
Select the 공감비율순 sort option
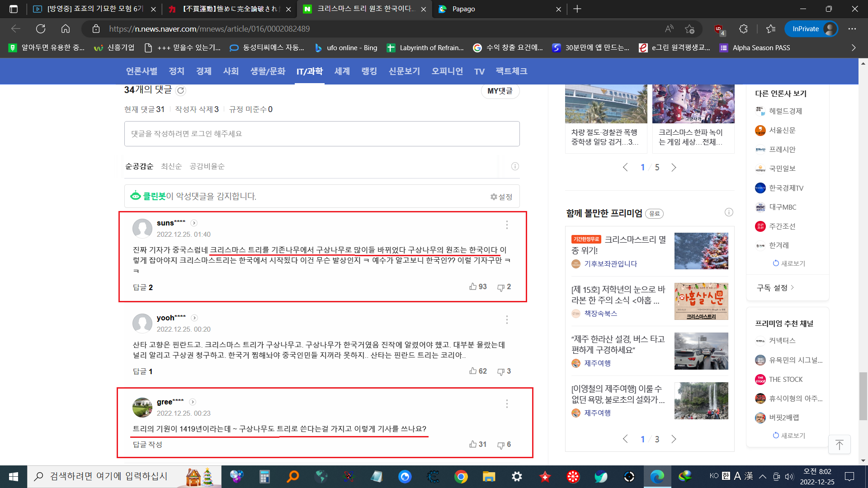[207, 166]
